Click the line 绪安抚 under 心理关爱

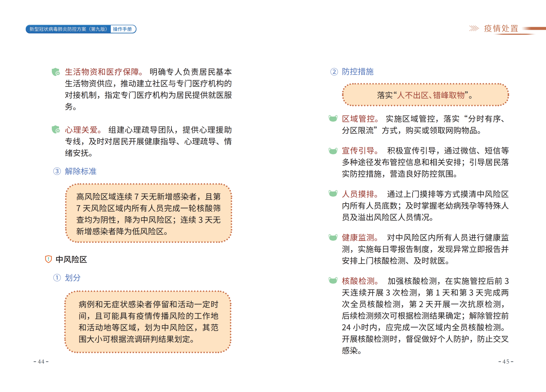pyautogui.click(x=79, y=153)
